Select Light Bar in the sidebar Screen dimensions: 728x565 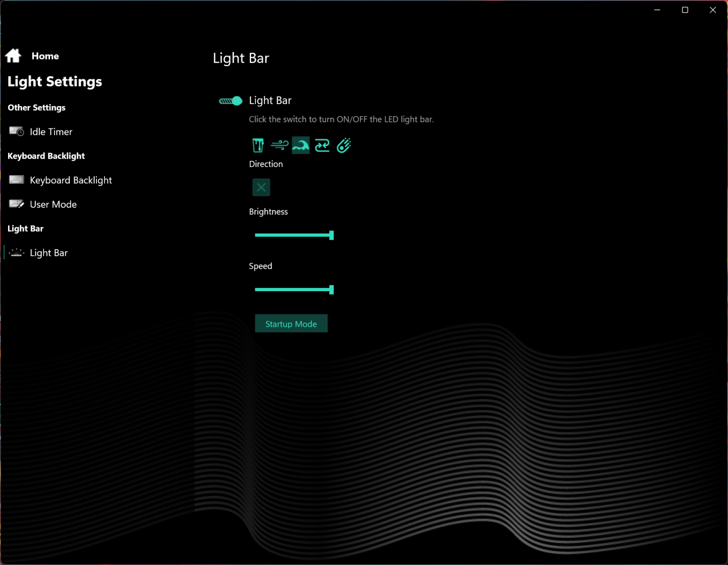[49, 253]
